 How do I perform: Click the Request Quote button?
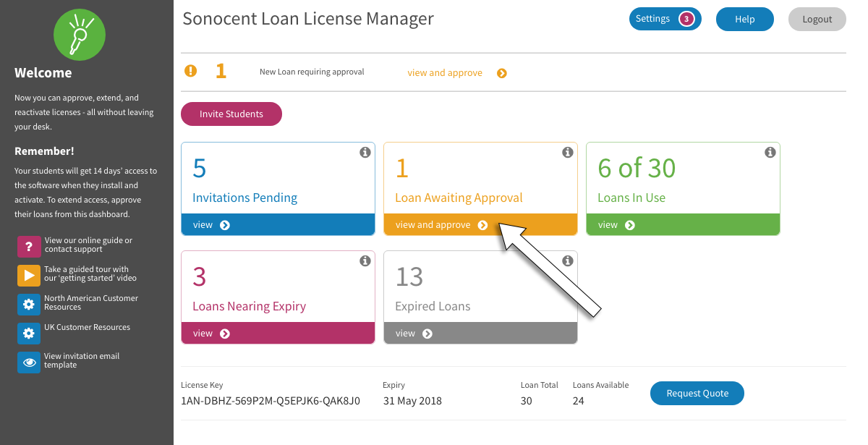pyautogui.click(x=697, y=393)
